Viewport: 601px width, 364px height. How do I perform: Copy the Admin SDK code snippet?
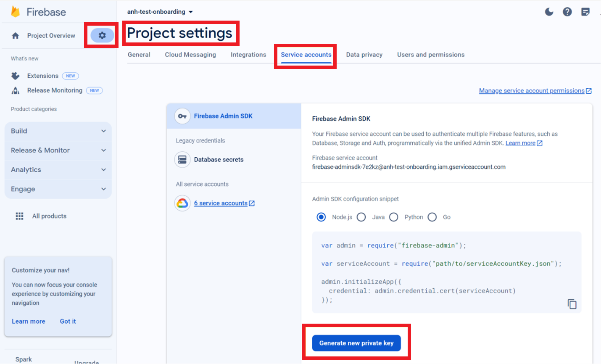pos(572,303)
